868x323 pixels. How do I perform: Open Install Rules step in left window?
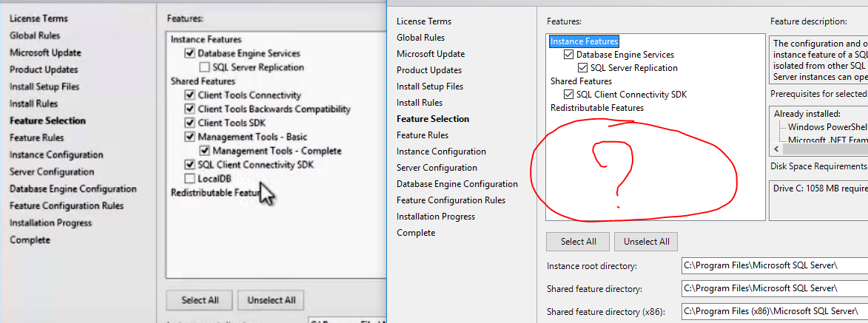point(34,104)
